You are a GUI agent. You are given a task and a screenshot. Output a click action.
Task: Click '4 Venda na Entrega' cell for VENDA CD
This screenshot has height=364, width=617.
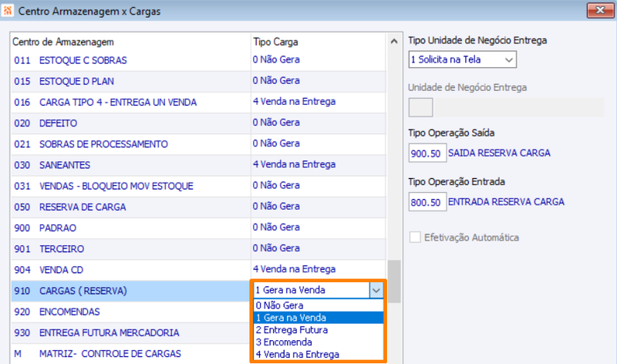(x=319, y=270)
